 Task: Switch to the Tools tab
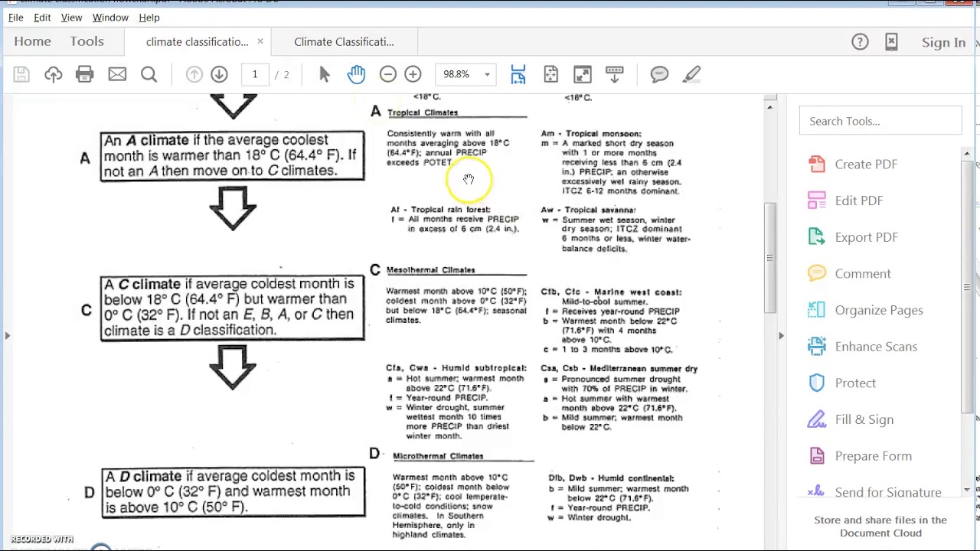87,42
